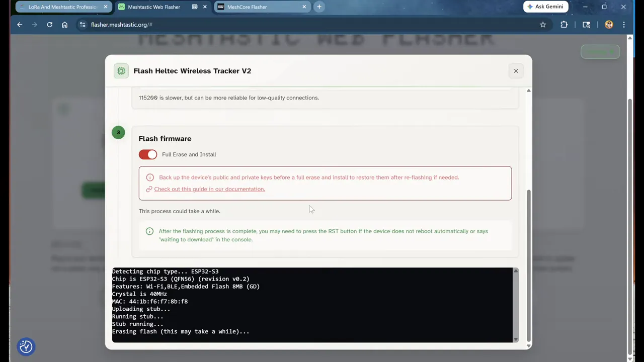Open the Chrome three-dot menu

[624, 25]
